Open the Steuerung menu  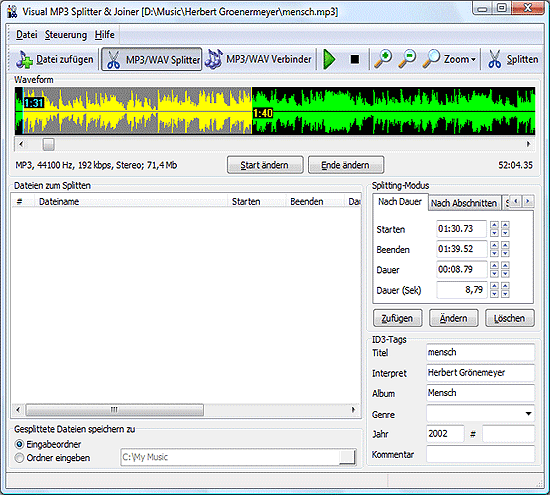[66, 35]
